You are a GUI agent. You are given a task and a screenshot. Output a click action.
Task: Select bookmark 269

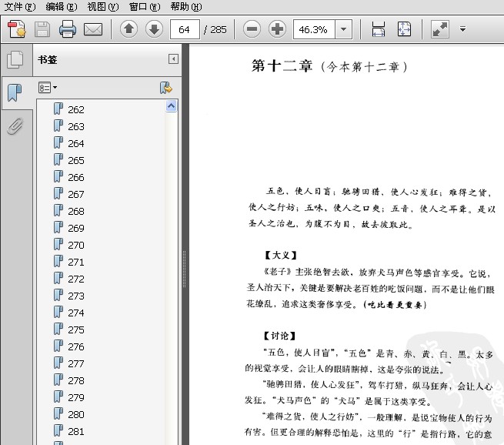[x=76, y=228]
